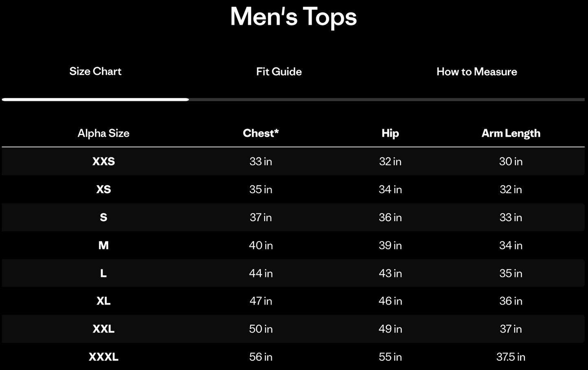Click the S size label
This screenshot has height=370, width=588.
[104, 218]
